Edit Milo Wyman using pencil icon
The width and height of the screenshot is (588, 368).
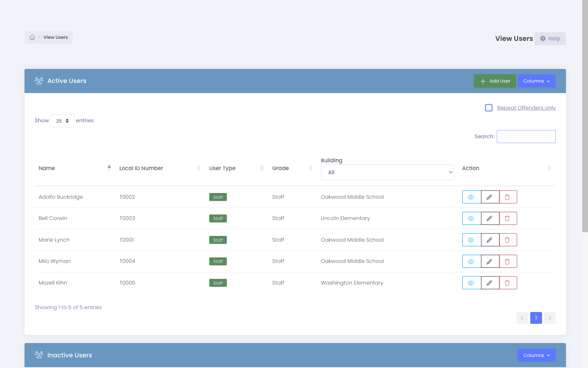tap(490, 261)
